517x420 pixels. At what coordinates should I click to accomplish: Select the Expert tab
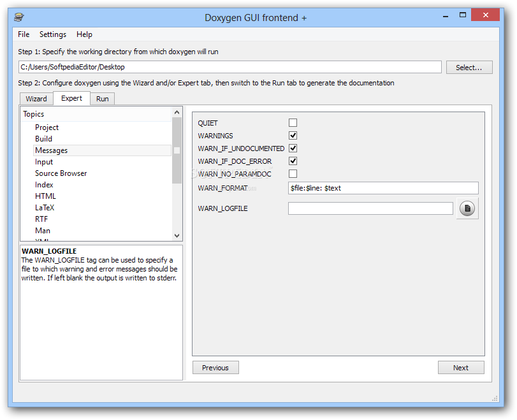tap(71, 98)
